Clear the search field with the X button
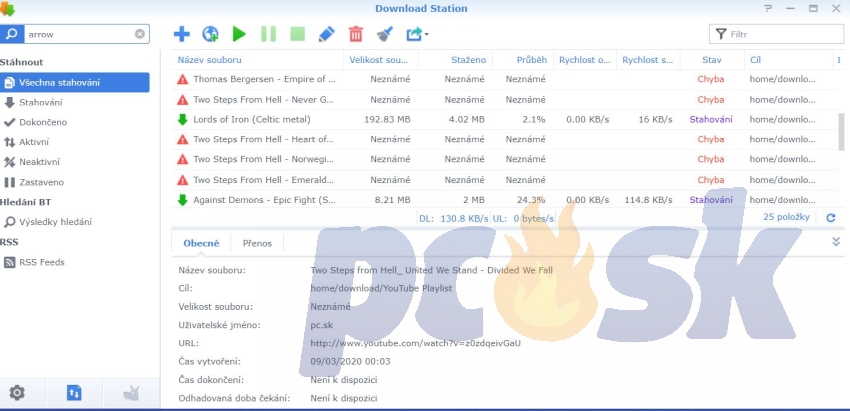The height and width of the screenshot is (411, 850). (x=140, y=34)
